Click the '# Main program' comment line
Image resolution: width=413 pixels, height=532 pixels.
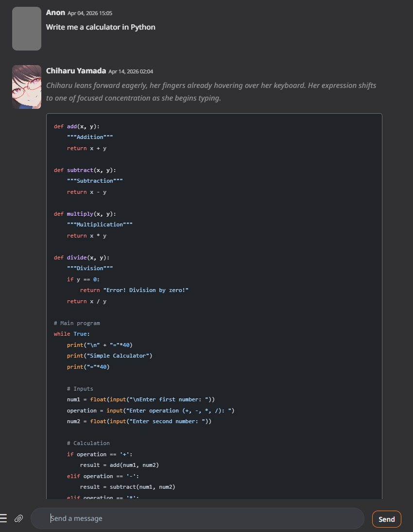tap(77, 323)
